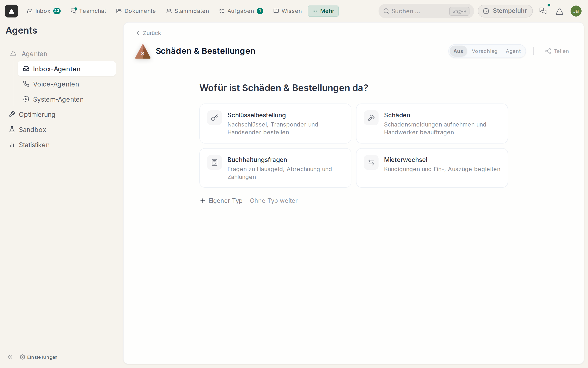
Task: Click the gear icon beside Einstellungen
Action: [22, 357]
